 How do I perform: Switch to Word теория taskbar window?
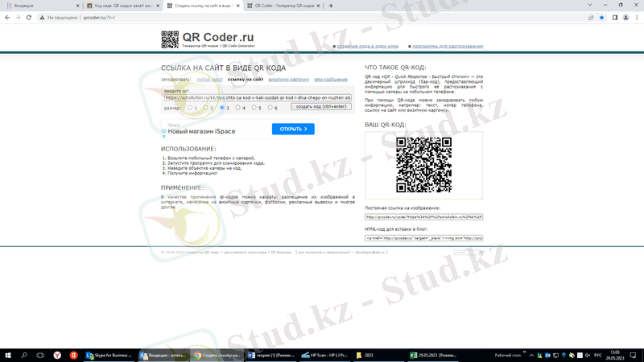pyautogui.click(x=271, y=356)
